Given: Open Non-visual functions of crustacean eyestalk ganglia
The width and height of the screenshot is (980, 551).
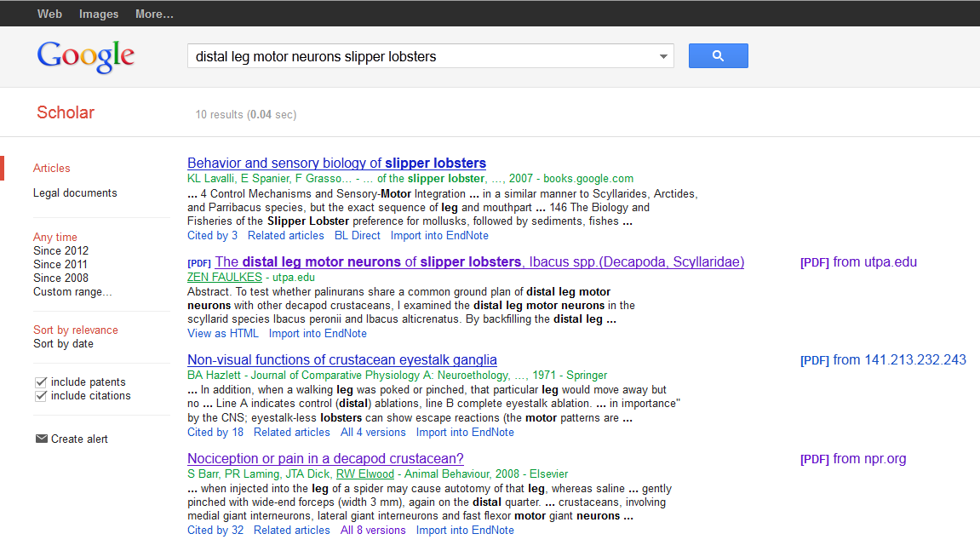Looking at the screenshot, I should [x=342, y=360].
